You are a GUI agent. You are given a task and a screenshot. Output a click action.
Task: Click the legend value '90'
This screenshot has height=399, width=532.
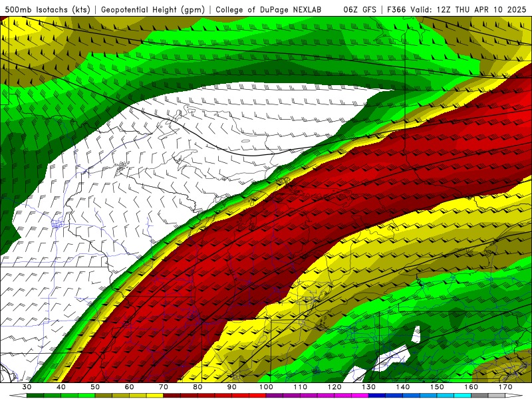[232, 387]
